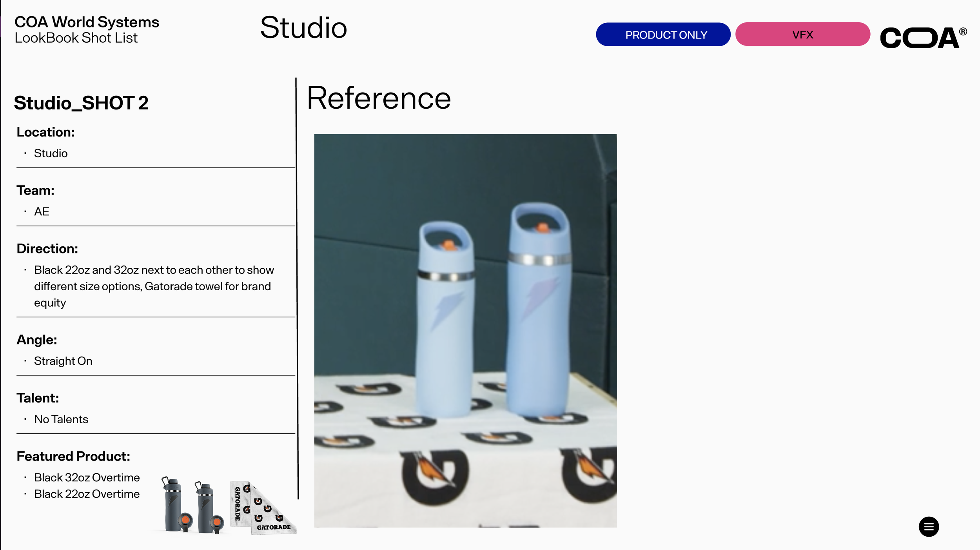
Task: Click the Studio_SHOT 2 heading
Action: pyautogui.click(x=81, y=103)
